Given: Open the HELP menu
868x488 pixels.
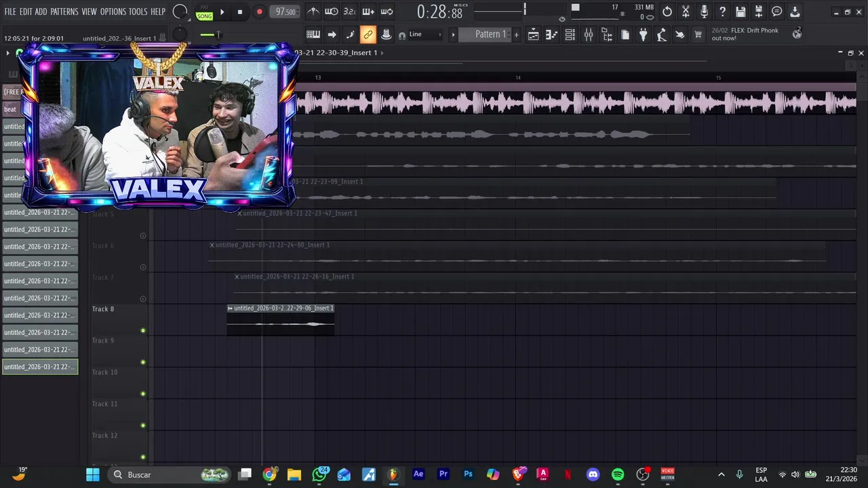Looking at the screenshot, I should pyautogui.click(x=158, y=12).
